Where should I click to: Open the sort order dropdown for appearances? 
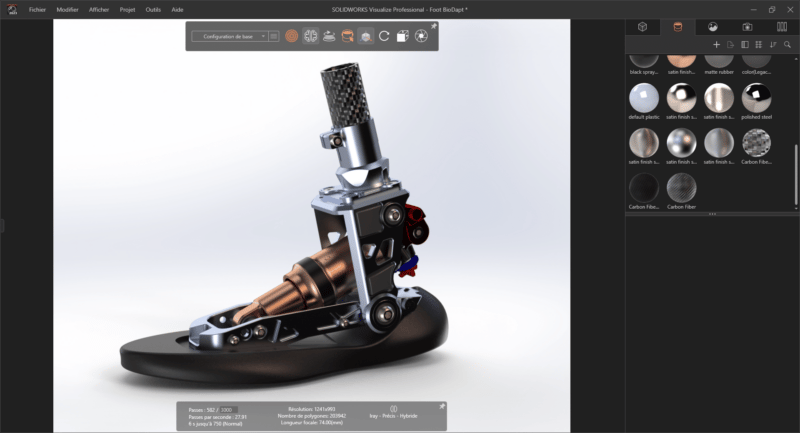pos(773,45)
